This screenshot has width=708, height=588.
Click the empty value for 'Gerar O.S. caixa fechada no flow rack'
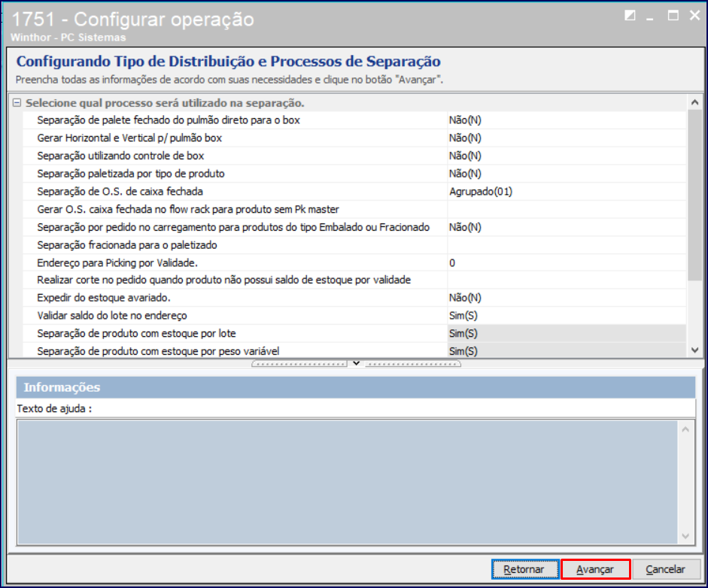pos(567,209)
